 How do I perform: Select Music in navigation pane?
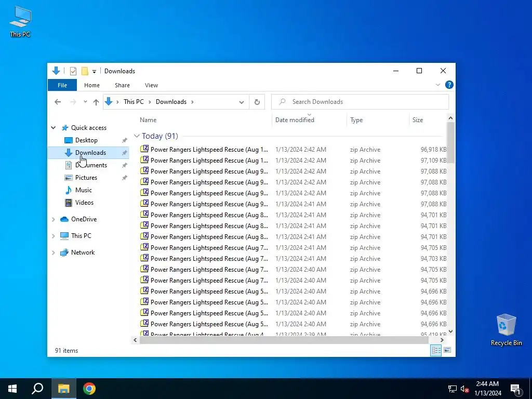(84, 190)
